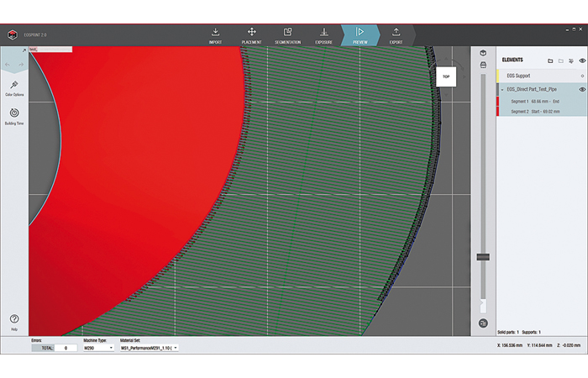Click the dark folder icon in Elements header
Screen dimensions: 588x378
tap(550, 60)
